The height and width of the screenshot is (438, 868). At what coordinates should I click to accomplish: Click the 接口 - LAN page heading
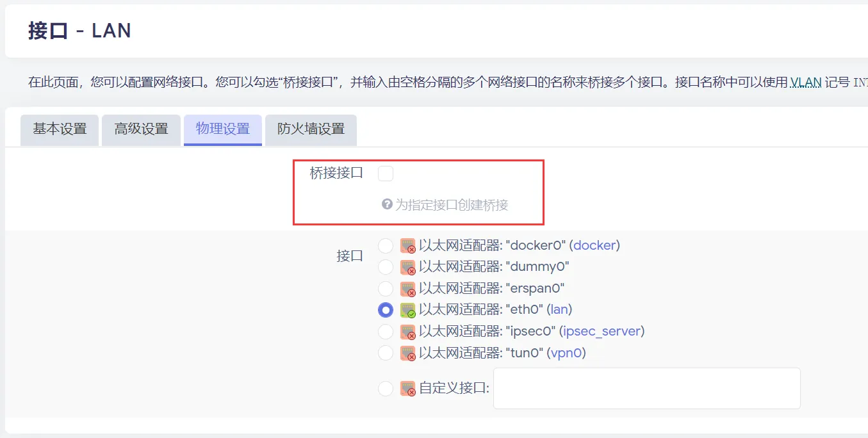click(79, 31)
